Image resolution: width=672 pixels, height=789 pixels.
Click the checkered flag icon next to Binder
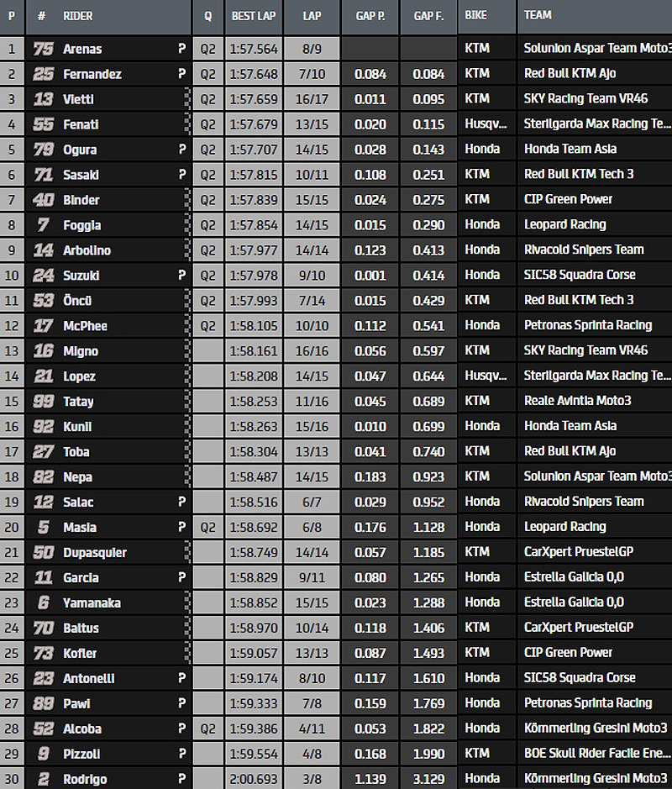click(x=186, y=200)
